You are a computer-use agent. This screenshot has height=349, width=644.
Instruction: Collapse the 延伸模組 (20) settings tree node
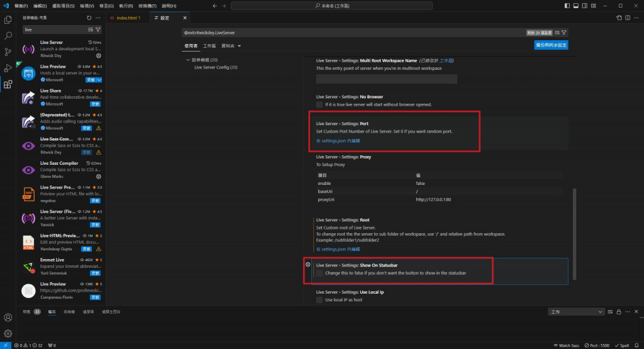[188, 60]
